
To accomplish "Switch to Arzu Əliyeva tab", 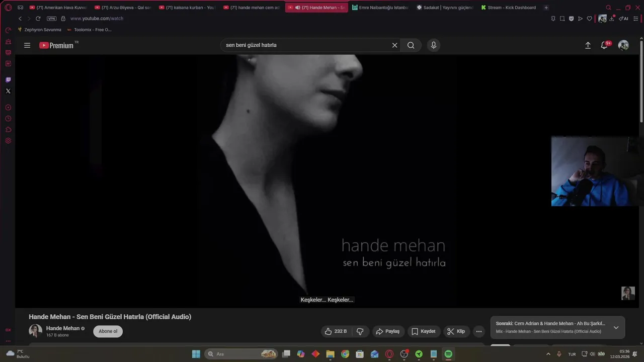I will click(x=123, y=8).
